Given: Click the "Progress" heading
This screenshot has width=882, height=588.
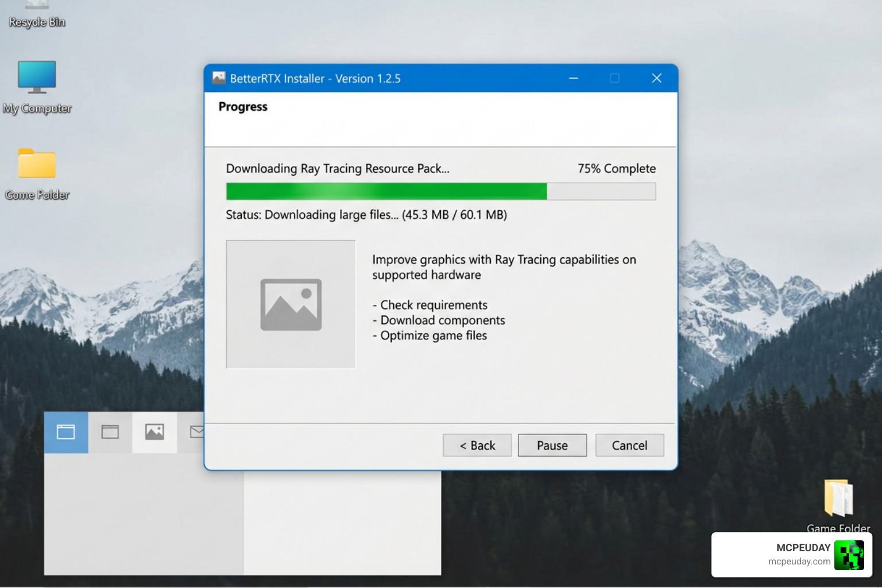Looking at the screenshot, I should [x=243, y=107].
